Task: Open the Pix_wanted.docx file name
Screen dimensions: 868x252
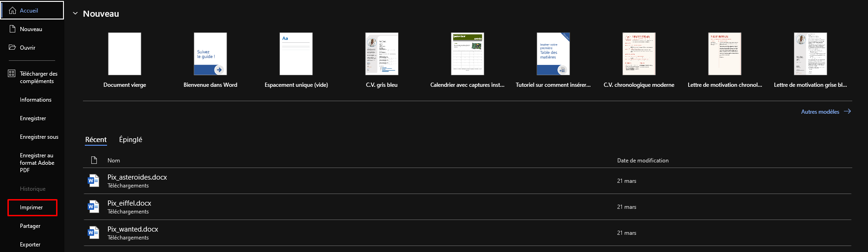Action: [133, 229]
